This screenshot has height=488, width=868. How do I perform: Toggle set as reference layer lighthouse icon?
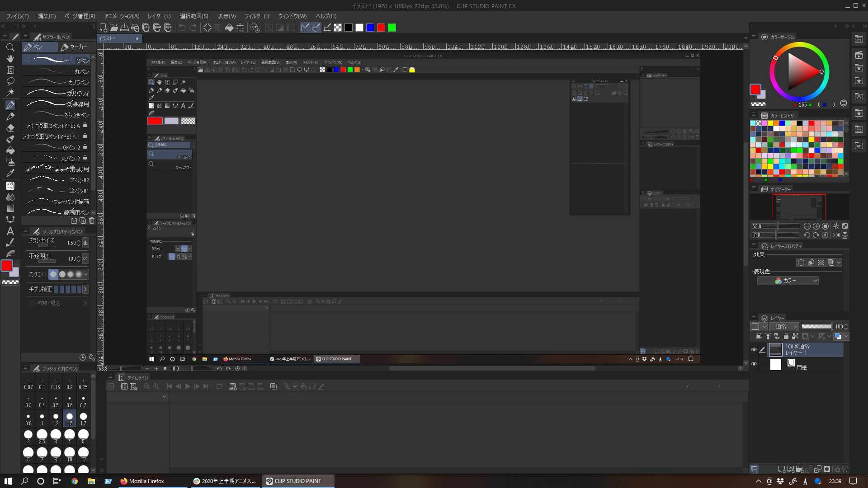(768, 337)
